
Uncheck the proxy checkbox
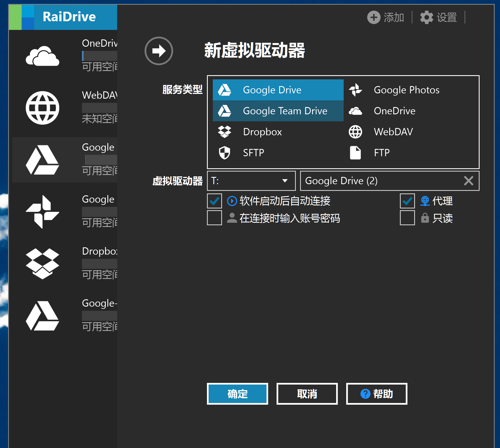pos(407,201)
